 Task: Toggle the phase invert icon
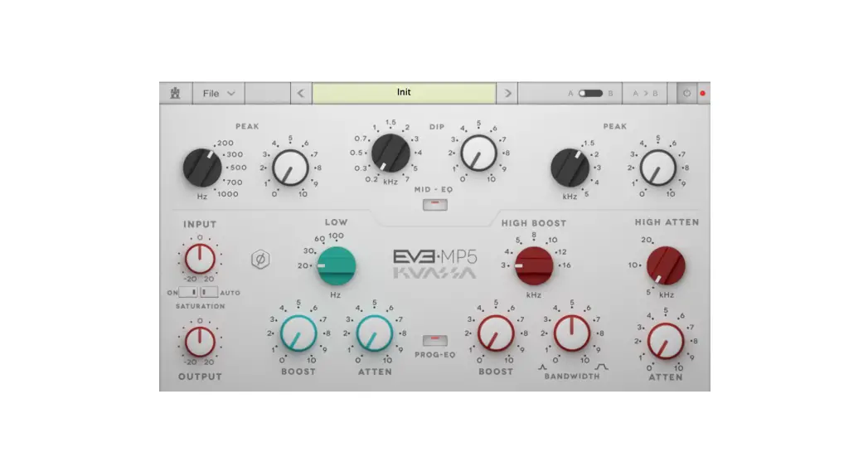point(260,259)
